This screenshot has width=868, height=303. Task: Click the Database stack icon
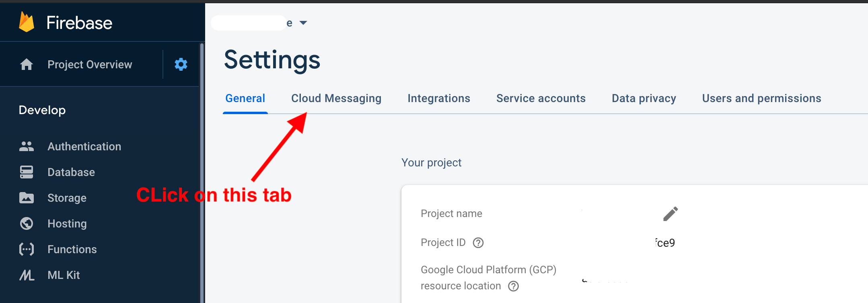(x=27, y=172)
